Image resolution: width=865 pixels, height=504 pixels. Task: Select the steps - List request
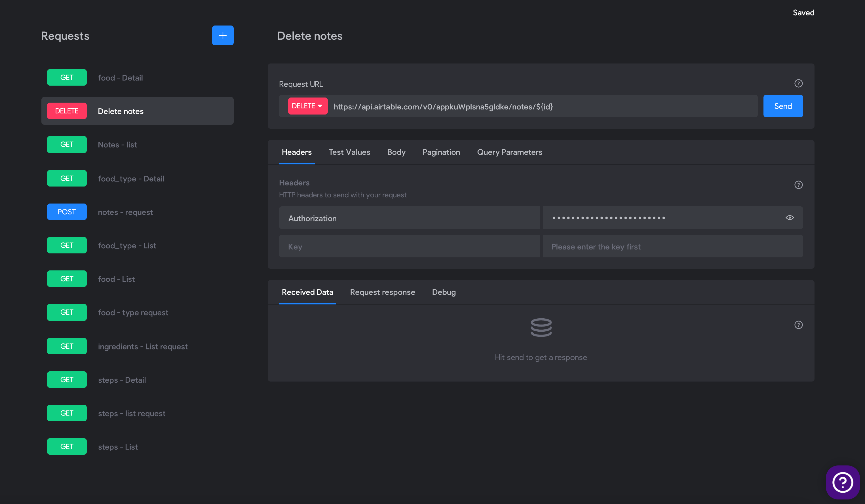(x=137, y=446)
